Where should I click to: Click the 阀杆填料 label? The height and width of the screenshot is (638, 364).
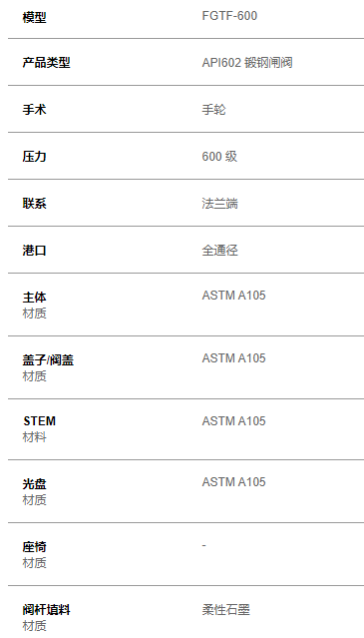point(46,610)
